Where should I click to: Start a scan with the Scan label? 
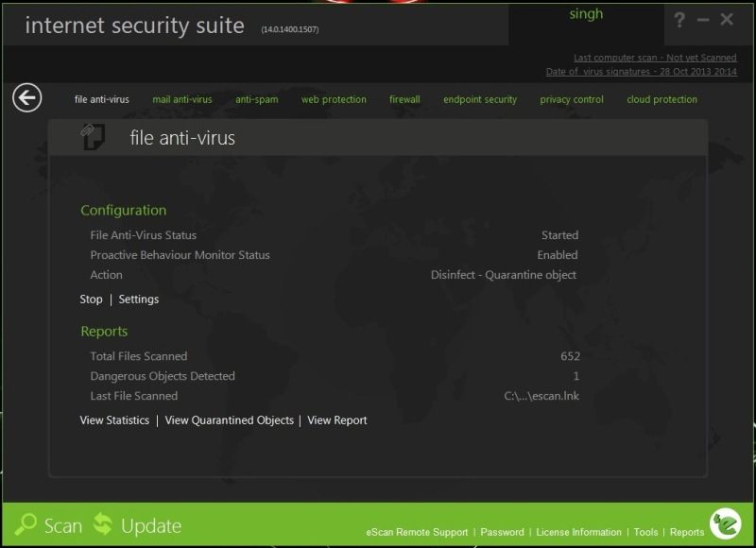click(63, 526)
